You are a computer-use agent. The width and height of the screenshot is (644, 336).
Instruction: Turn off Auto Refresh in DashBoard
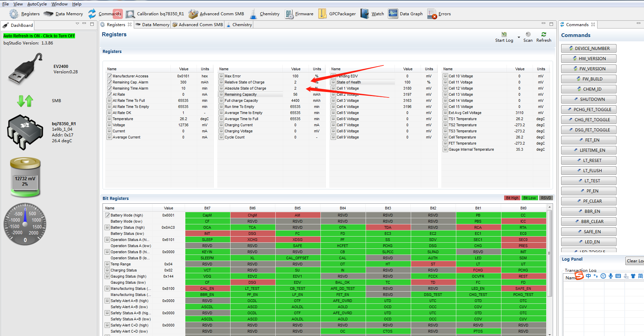click(x=39, y=36)
